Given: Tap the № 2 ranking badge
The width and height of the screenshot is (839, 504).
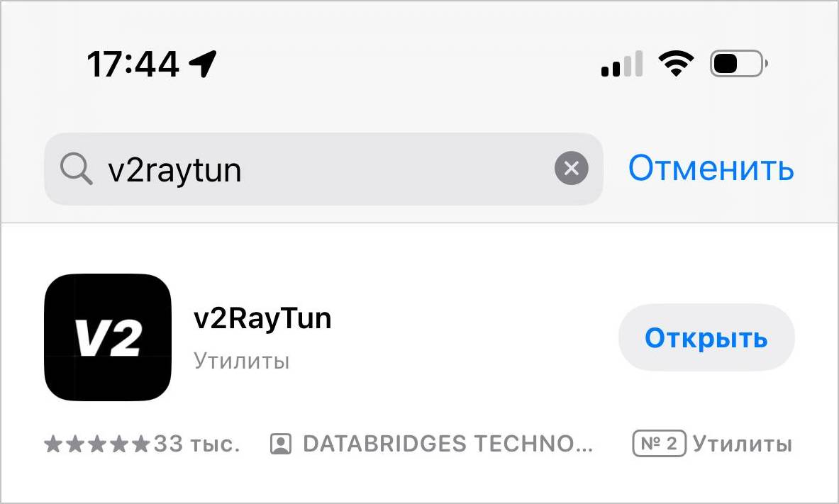Looking at the screenshot, I should click(x=660, y=444).
